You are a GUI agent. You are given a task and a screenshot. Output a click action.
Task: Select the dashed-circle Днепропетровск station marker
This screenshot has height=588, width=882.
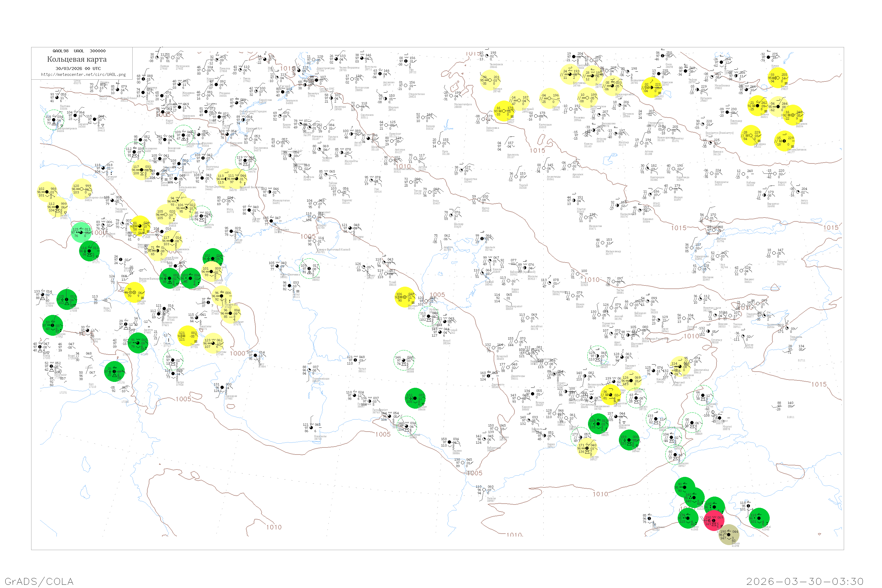point(54,120)
